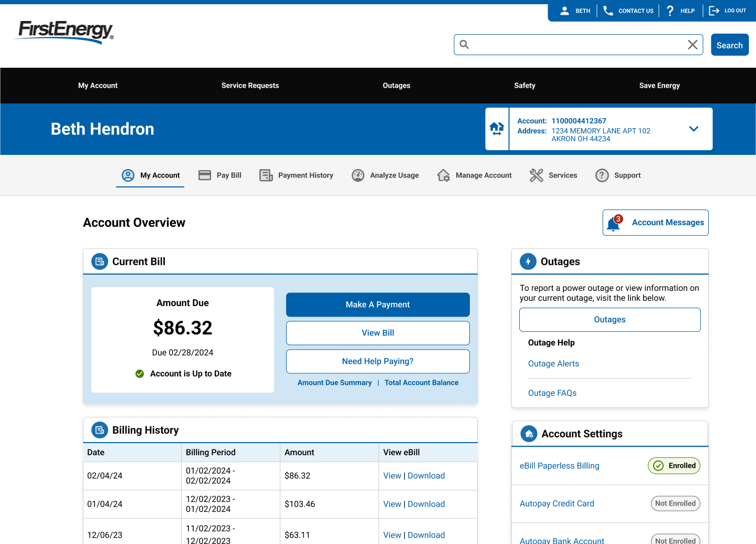Click the Support question mark icon
The image size is (756, 544).
tap(602, 175)
